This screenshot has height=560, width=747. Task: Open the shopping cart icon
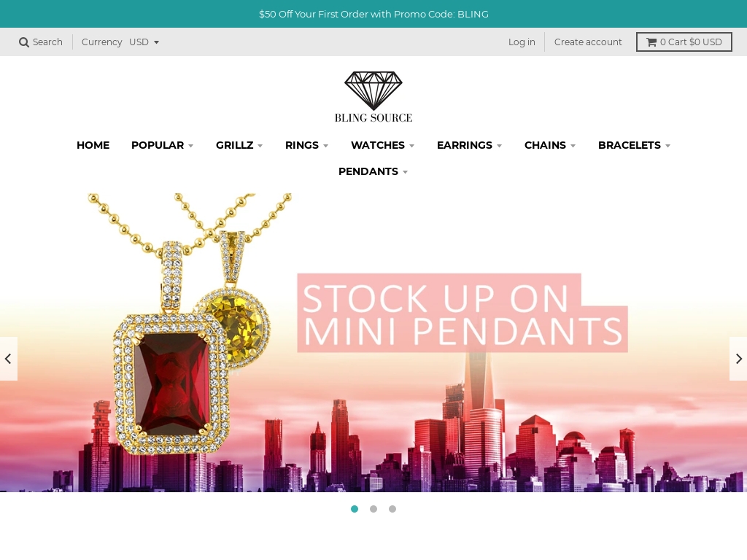pos(651,42)
